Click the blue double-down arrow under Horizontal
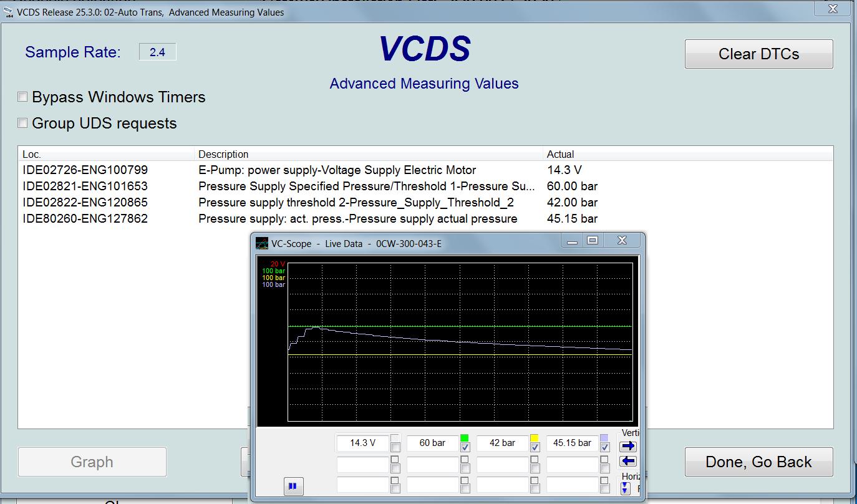This screenshot has height=504, width=857. 625,488
